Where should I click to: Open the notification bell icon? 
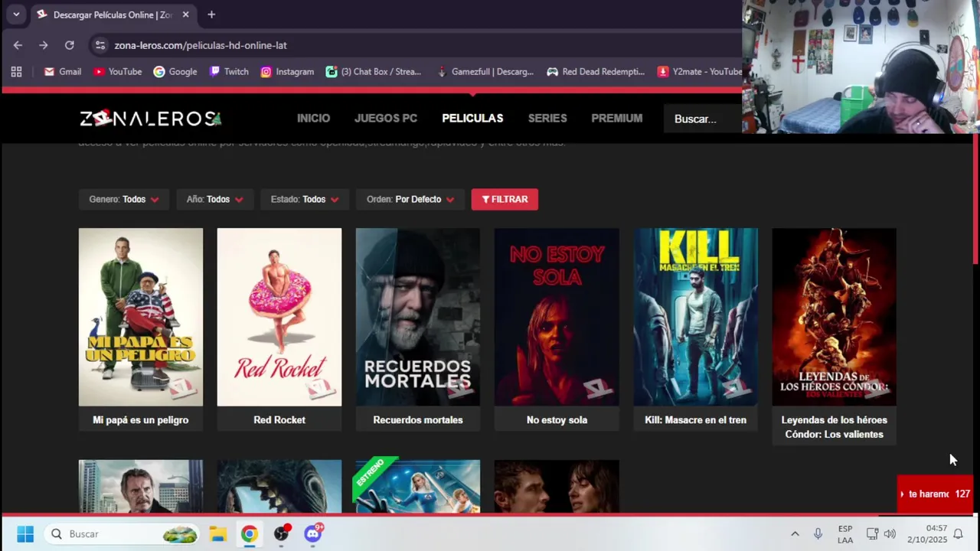(958, 534)
